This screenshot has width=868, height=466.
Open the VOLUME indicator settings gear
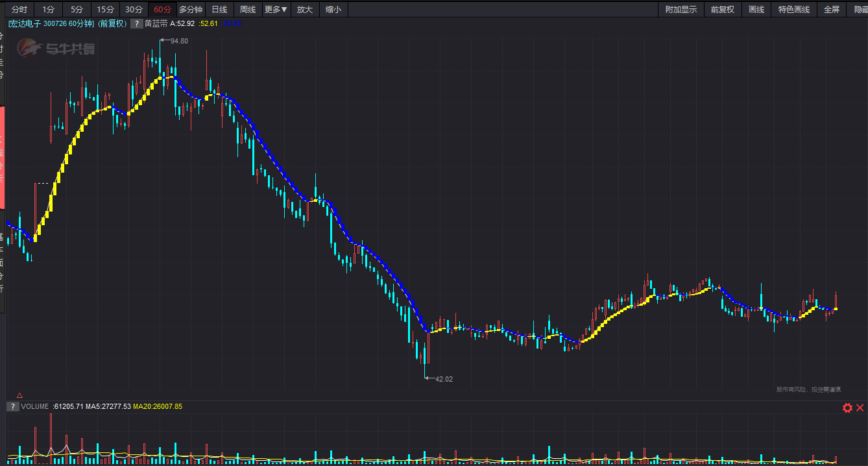pos(847,408)
